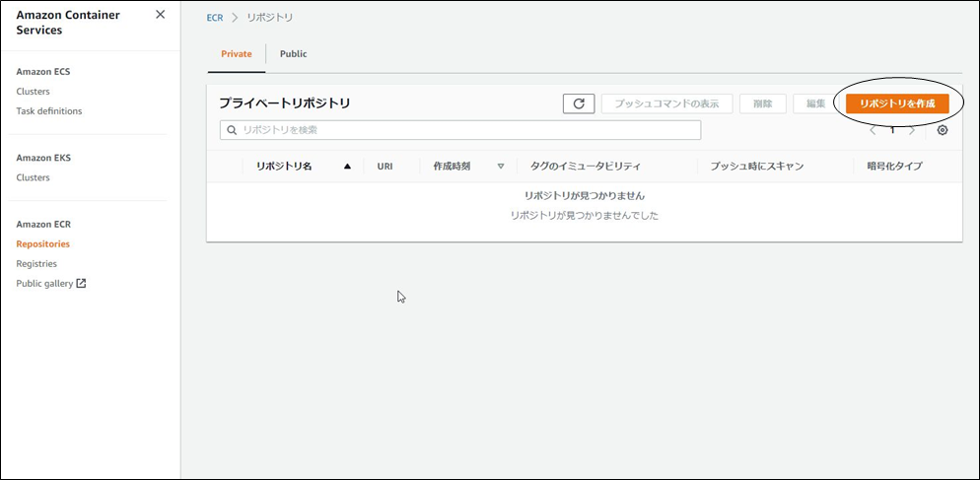Open ECR breadcrumb link
This screenshot has height=480, width=980.
point(214,18)
